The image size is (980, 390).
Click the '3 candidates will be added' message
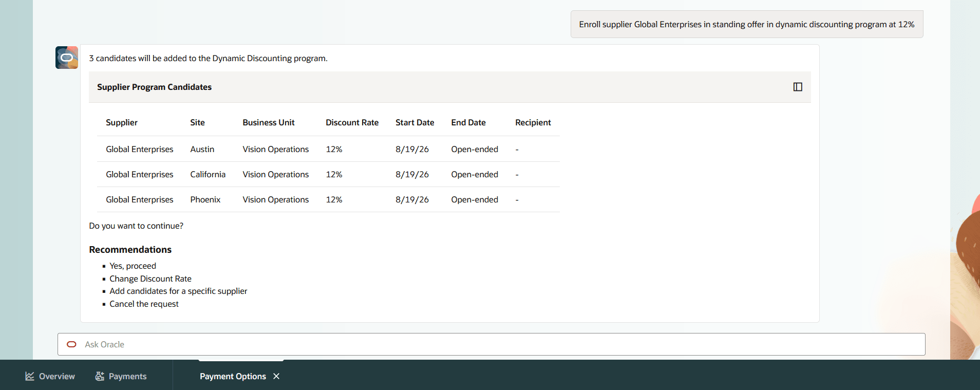click(208, 58)
